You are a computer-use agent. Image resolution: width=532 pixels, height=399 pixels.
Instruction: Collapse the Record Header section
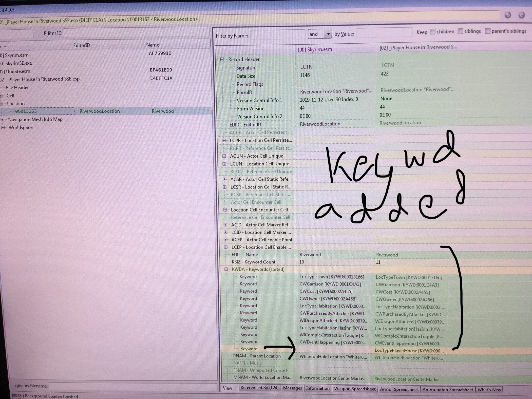(x=222, y=60)
